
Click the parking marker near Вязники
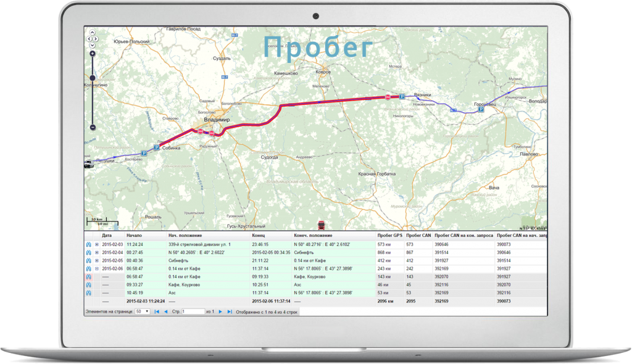(402, 97)
